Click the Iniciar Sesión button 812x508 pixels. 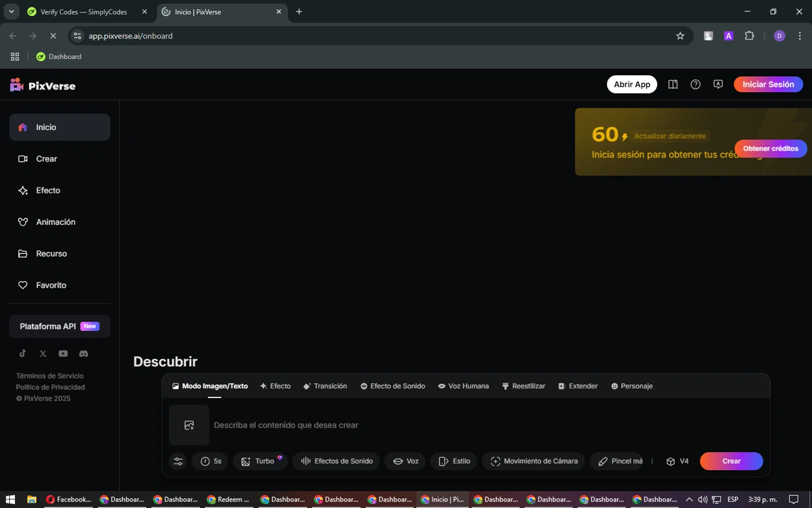768,84
